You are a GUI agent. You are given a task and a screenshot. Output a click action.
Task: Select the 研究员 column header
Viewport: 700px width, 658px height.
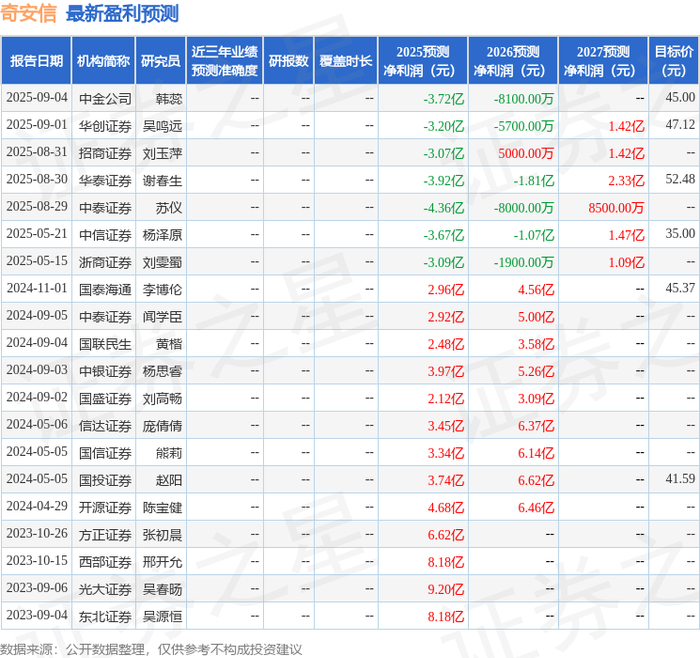click(161, 61)
